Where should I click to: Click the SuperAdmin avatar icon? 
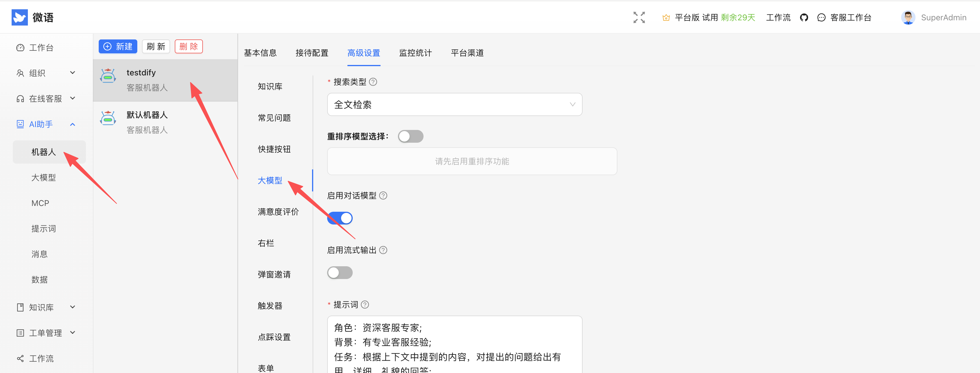point(908,17)
